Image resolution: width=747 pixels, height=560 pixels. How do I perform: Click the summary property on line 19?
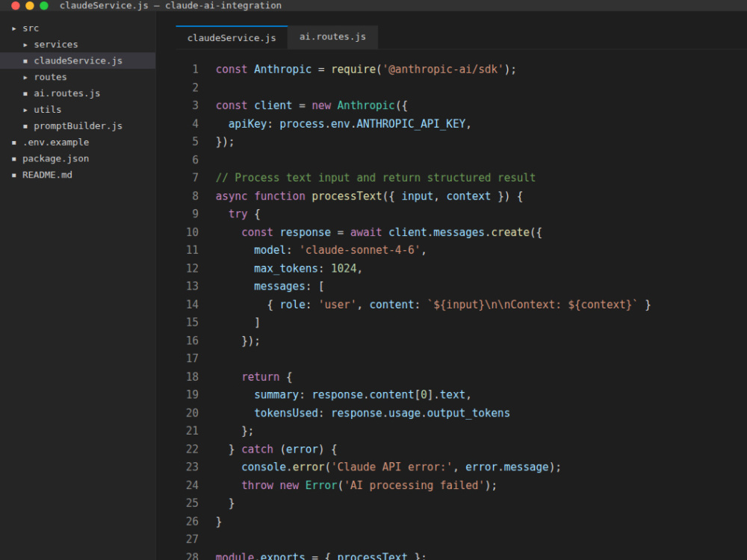(x=276, y=395)
